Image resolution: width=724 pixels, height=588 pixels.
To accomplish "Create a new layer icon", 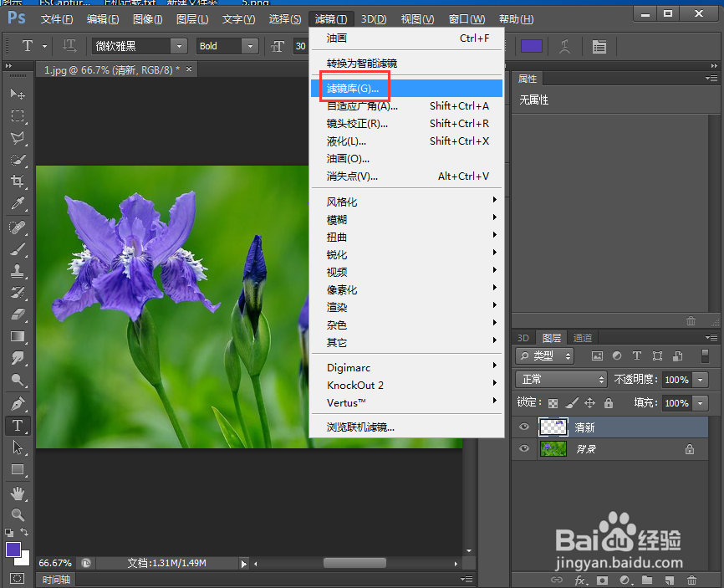I will pyautogui.click(x=670, y=580).
